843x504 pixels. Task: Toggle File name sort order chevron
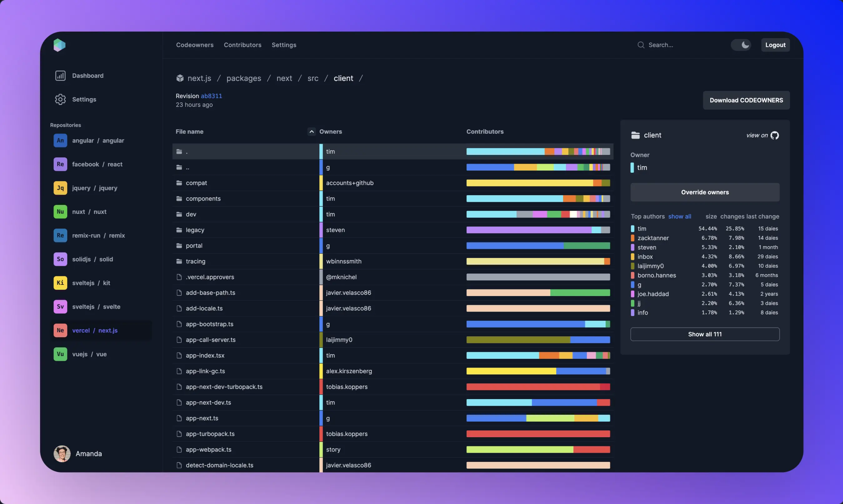(312, 131)
